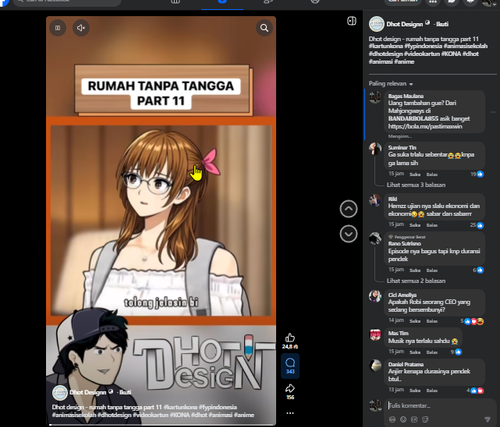Like the reel with the thumbs-up icon
Screen dimensions: 500x427
290,338
